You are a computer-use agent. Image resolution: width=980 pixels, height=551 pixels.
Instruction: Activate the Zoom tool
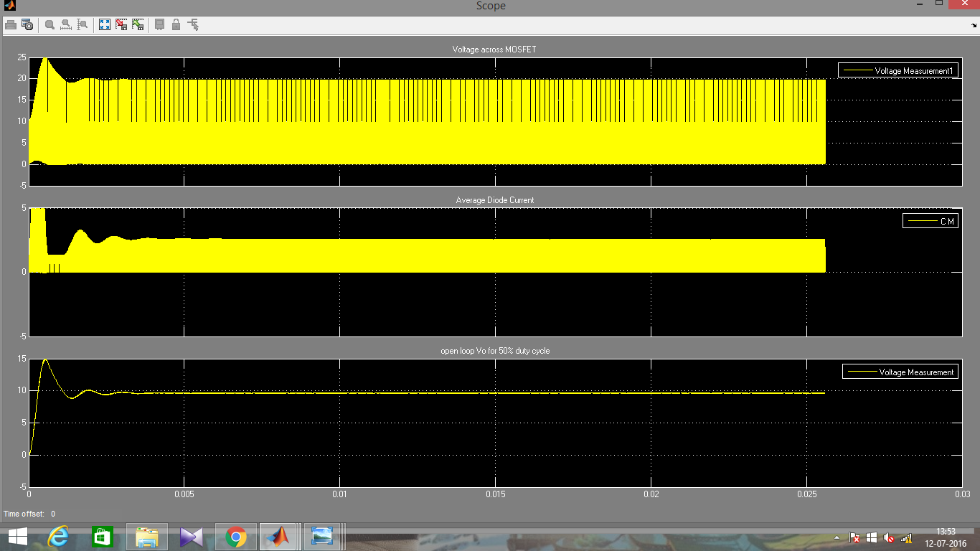tap(49, 24)
